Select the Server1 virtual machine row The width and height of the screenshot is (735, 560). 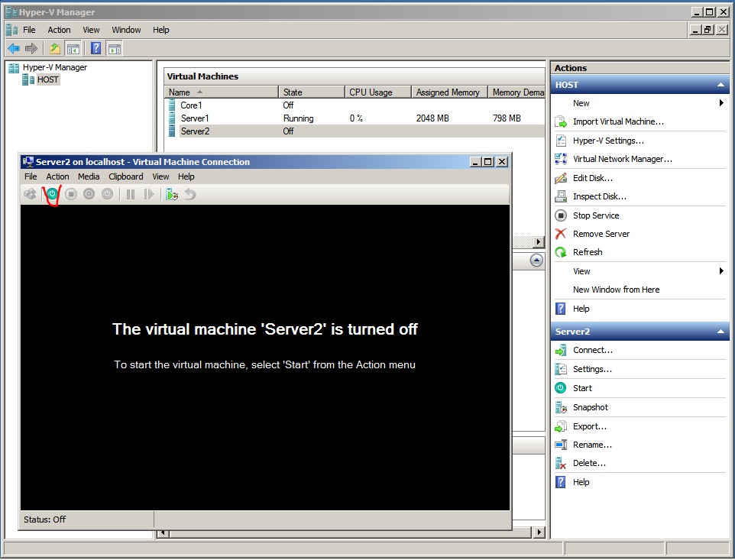tap(355, 118)
